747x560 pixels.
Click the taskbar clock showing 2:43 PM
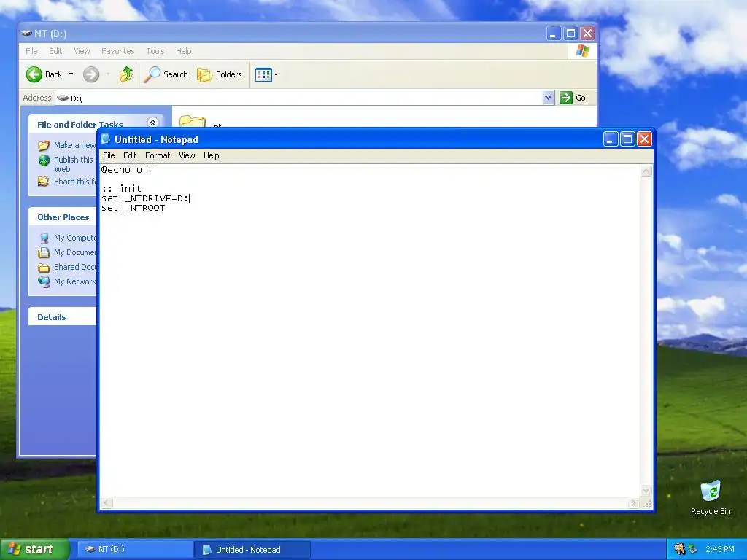point(720,549)
